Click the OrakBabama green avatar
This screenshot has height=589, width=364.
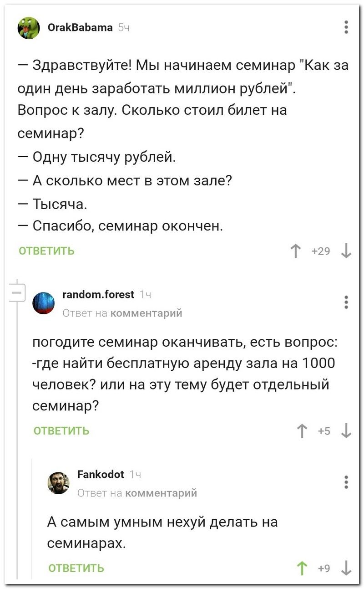coord(29,28)
